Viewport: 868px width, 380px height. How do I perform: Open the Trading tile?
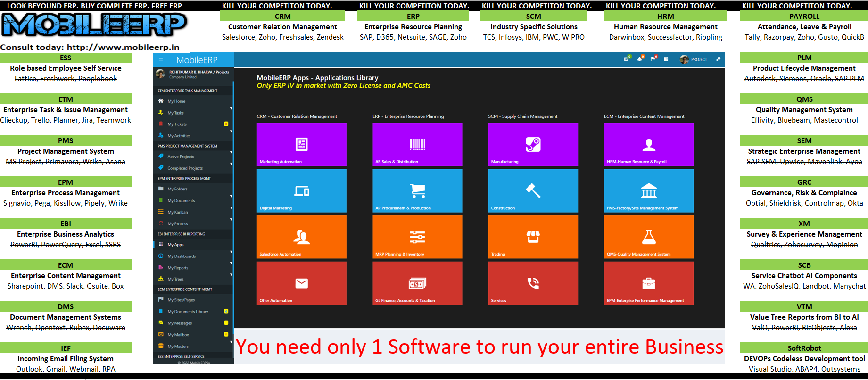(x=533, y=237)
